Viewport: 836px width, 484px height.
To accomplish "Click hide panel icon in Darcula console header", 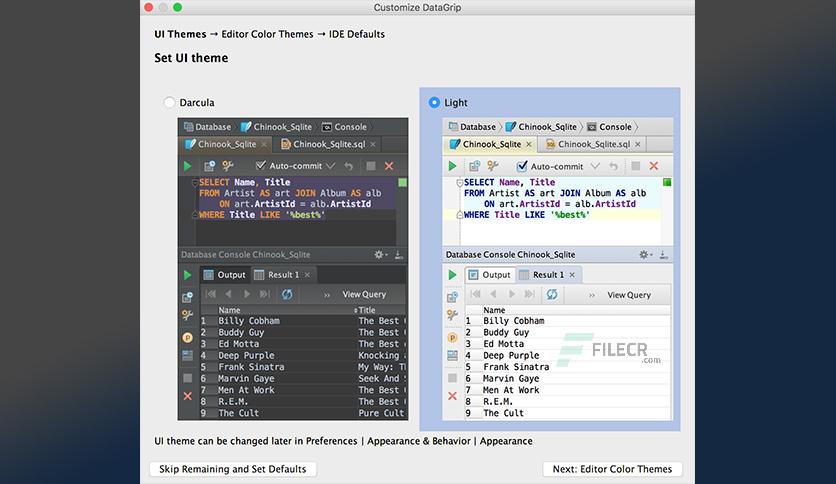I will [399, 255].
